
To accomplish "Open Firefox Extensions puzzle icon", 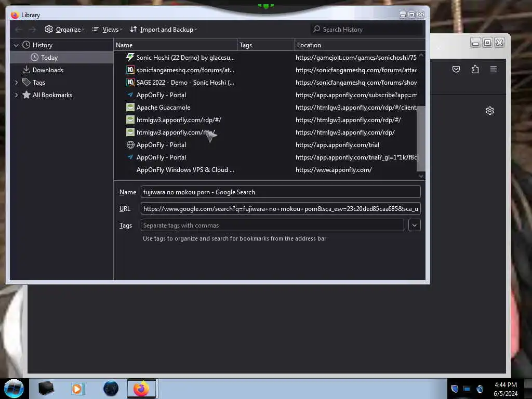I will point(475,69).
